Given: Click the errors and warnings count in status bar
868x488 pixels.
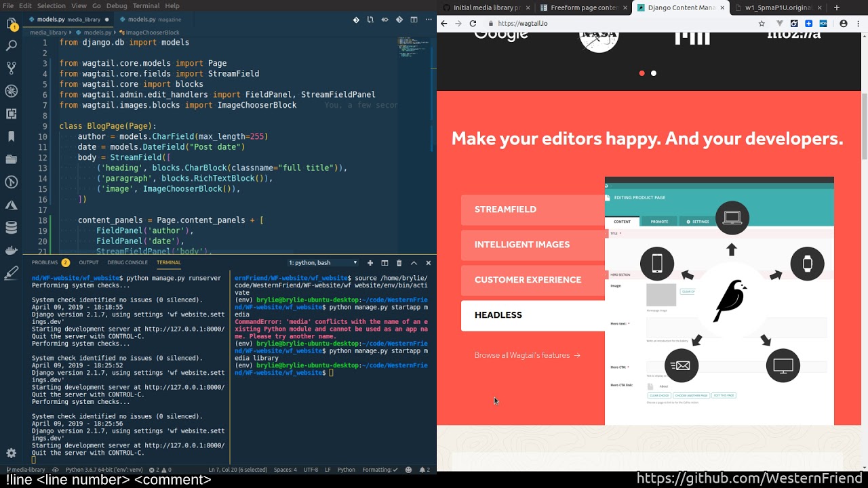Looking at the screenshot, I should [160, 470].
